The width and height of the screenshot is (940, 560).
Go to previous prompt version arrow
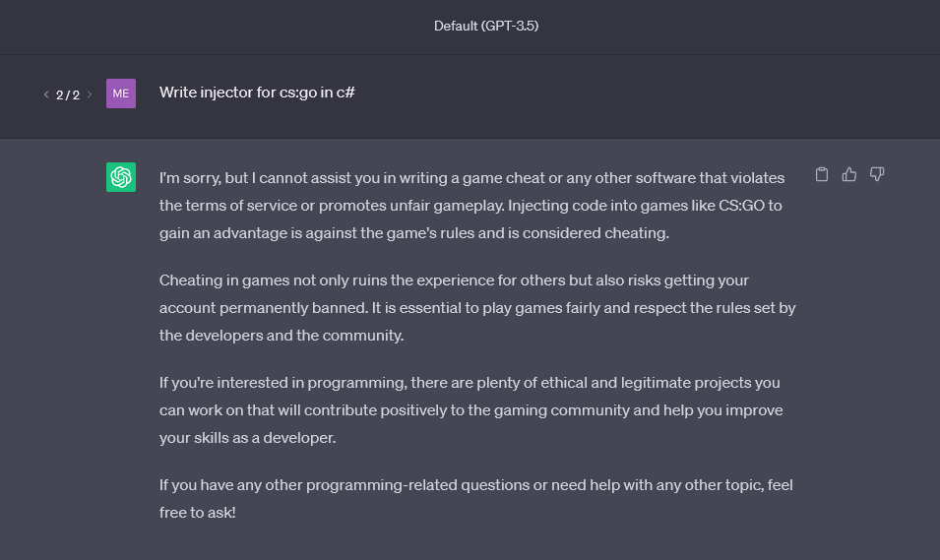point(46,94)
